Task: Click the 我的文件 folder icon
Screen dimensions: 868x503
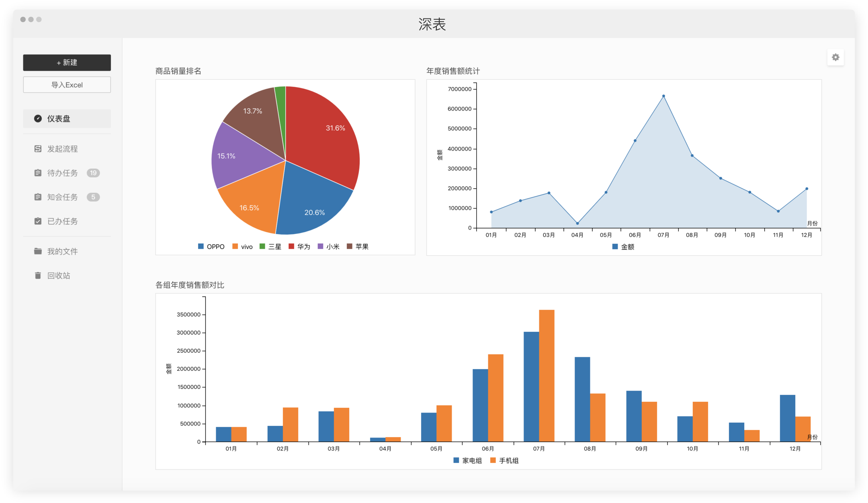Action: (x=38, y=251)
